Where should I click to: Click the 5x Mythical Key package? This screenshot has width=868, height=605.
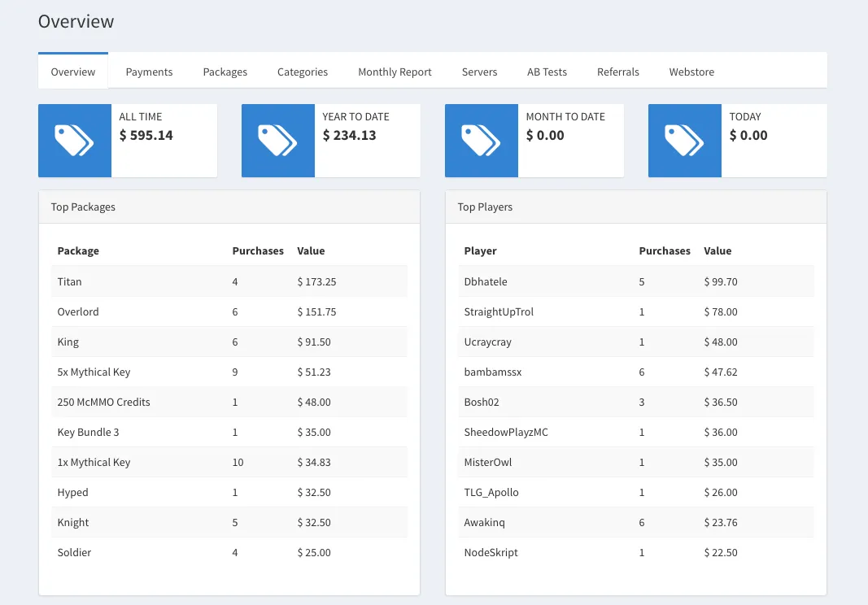tap(94, 372)
